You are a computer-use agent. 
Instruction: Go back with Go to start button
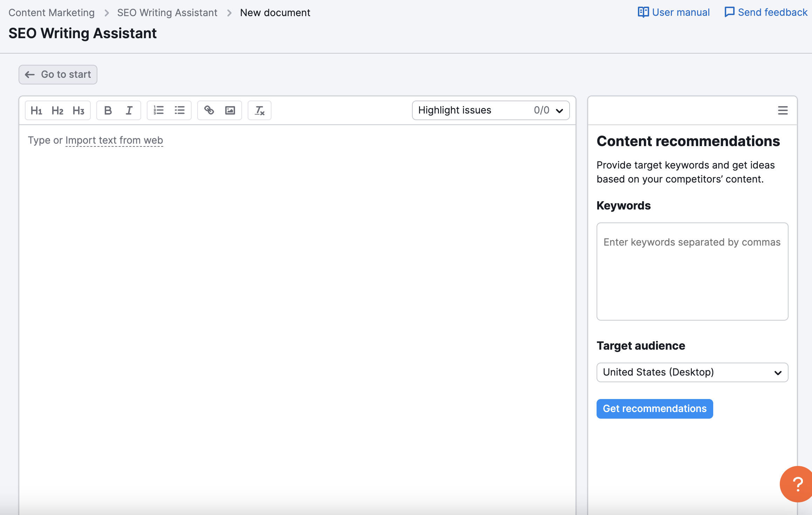[58, 74]
